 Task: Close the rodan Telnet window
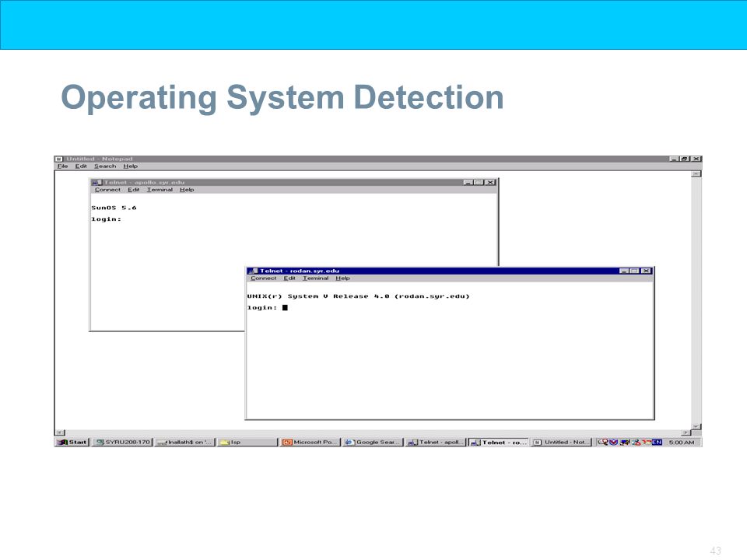click(x=646, y=271)
